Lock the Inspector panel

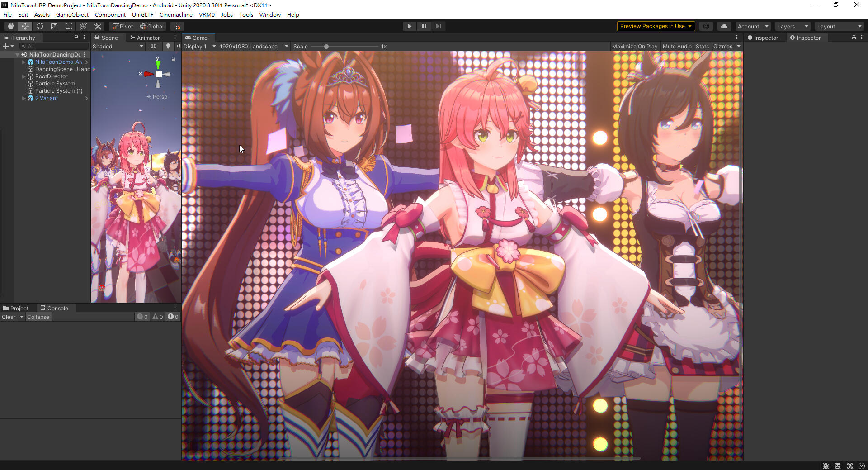pyautogui.click(x=854, y=38)
